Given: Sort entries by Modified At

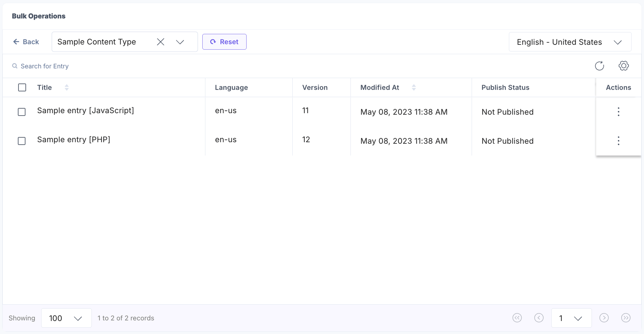Looking at the screenshot, I should click(414, 87).
